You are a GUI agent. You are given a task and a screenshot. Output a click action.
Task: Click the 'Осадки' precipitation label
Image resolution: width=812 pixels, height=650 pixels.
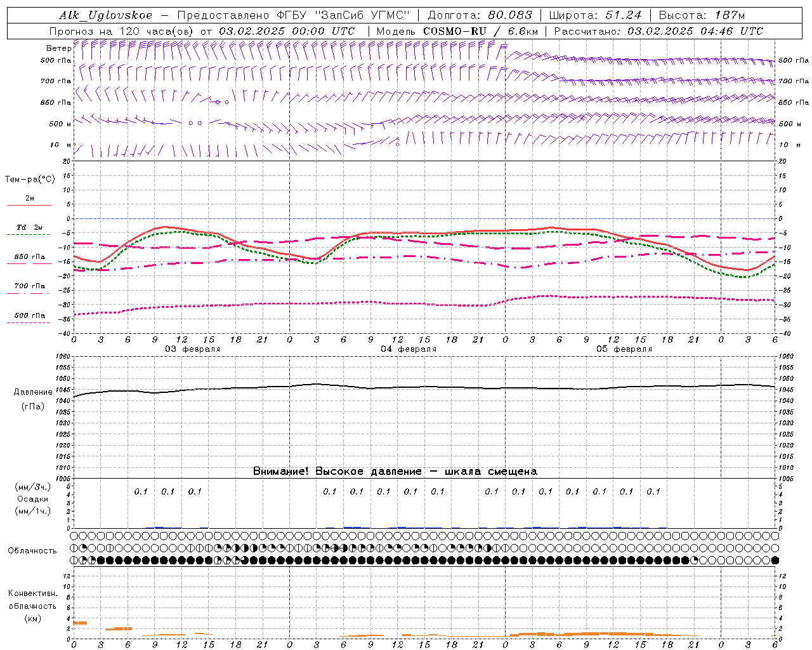33,499
